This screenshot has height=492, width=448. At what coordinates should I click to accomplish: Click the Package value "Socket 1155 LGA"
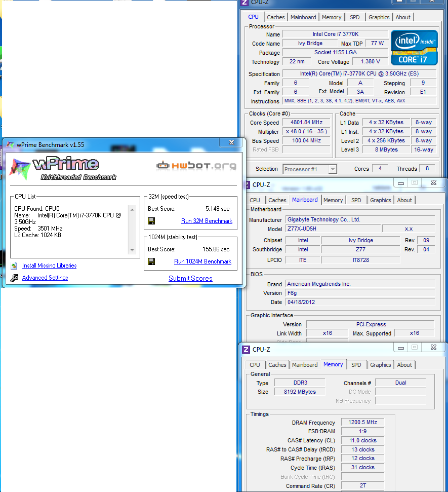336,52
